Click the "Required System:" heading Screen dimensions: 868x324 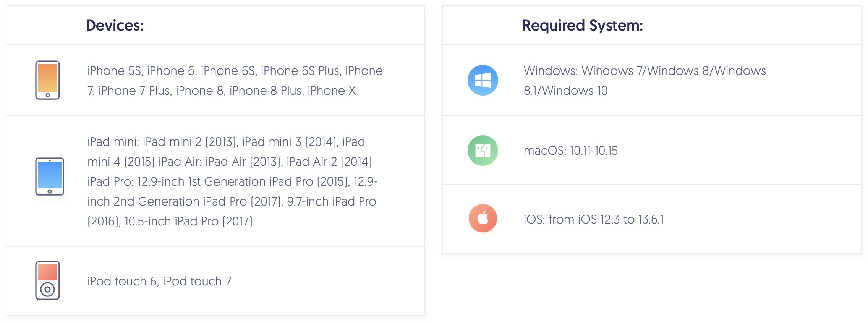click(583, 26)
